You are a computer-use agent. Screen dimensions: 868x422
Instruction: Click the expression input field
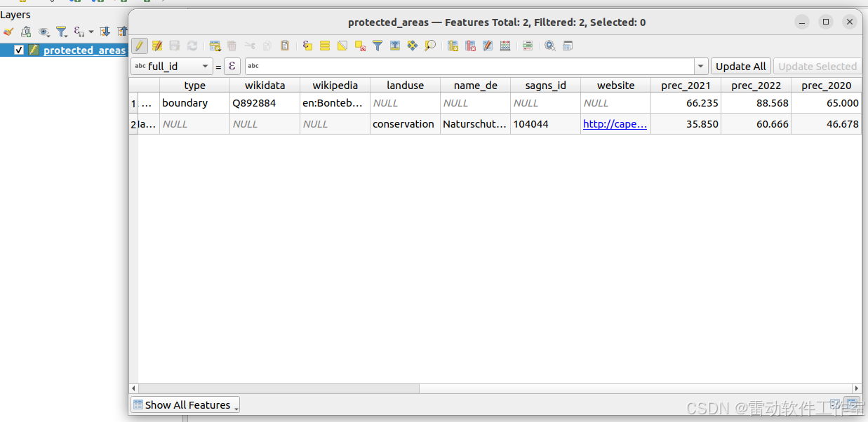[469, 66]
